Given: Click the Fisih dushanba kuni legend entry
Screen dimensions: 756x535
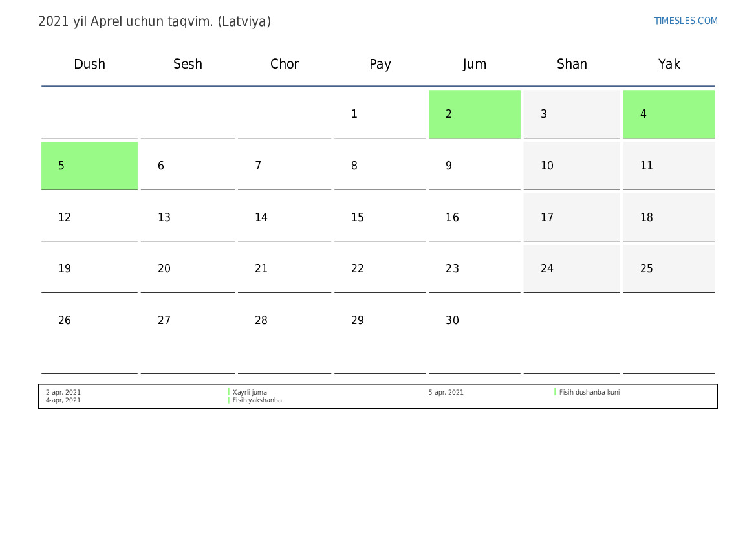Looking at the screenshot, I should pos(589,392).
